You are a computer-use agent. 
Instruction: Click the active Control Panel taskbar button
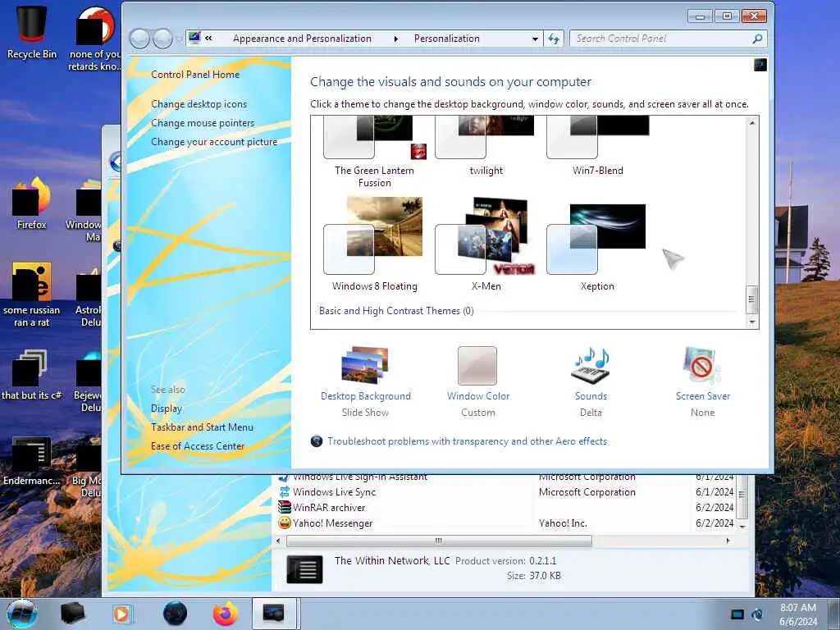pos(274,614)
